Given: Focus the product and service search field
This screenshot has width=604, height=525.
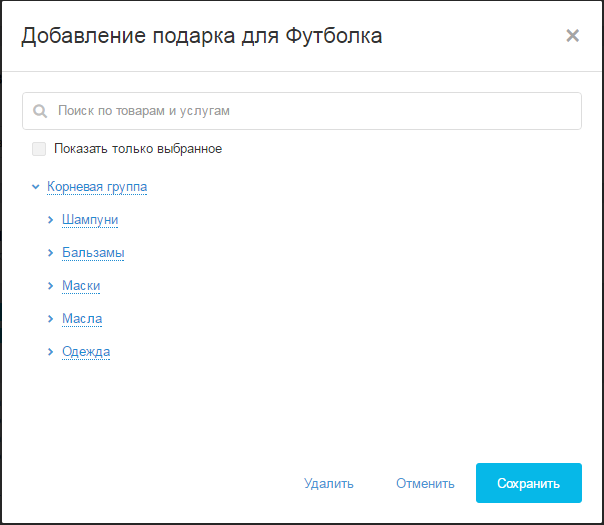Looking at the screenshot, I should [x=302, y=111].
